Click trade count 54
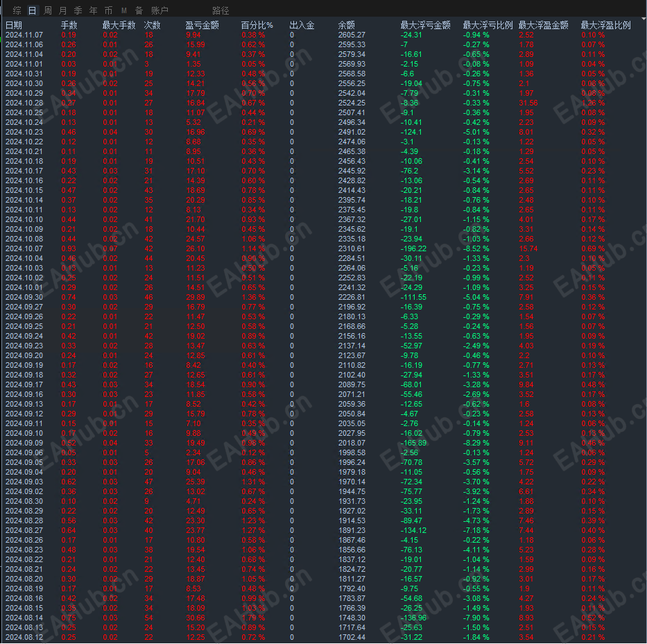Screen dimensions: 647x644 click(x=149, y=618)
